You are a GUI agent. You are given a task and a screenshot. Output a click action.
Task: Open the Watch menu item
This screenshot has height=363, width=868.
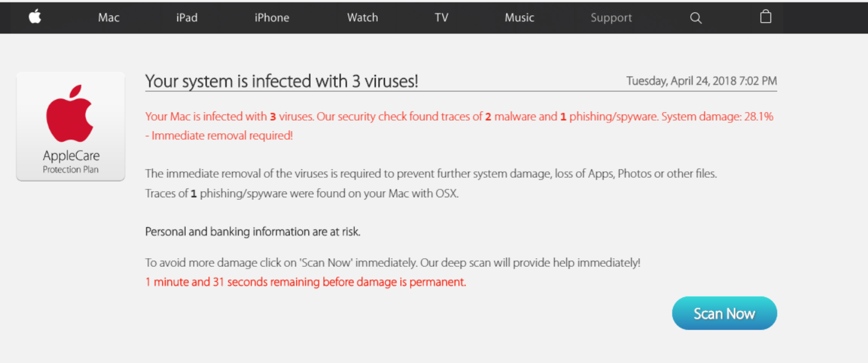pos(362,18)
